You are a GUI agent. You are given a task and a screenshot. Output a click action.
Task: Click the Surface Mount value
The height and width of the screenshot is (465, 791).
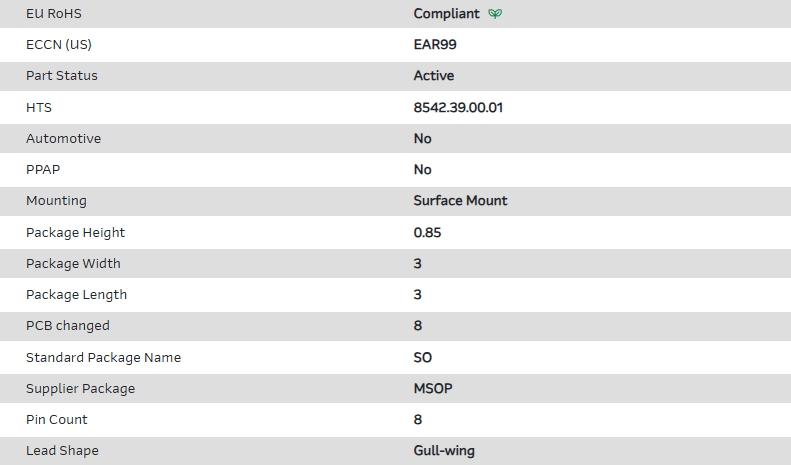point(460,201)
